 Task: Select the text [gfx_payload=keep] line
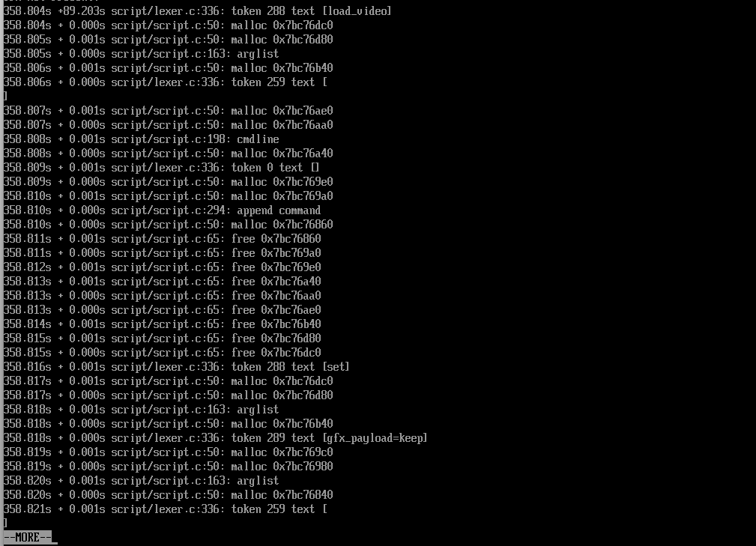[x=215, y=438]
